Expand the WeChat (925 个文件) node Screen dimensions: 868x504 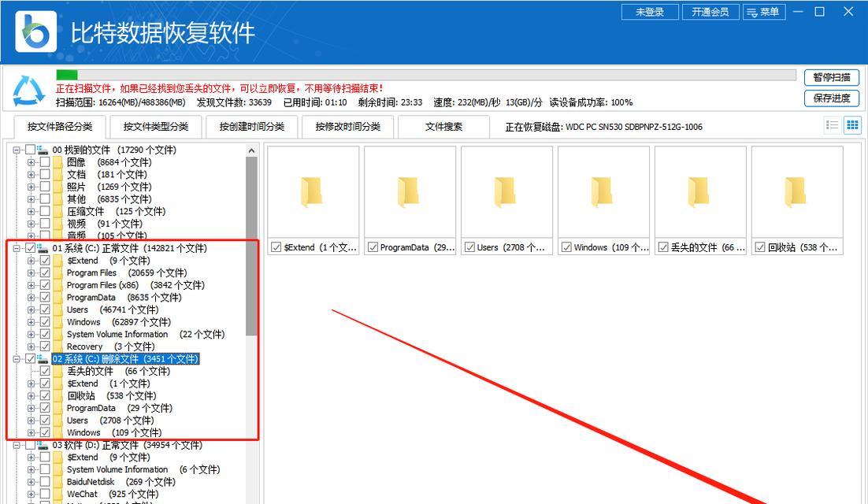point(31,494)
